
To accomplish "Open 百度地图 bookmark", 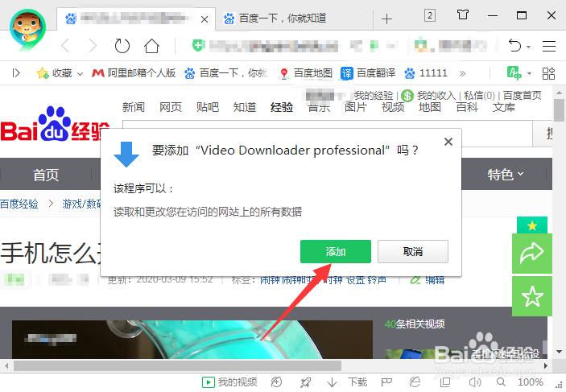I will (305, 73).
